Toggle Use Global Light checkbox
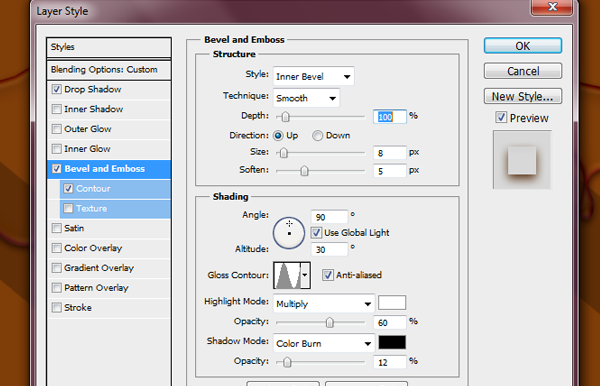This screenshot has height=386, width=600. [316, 233]
